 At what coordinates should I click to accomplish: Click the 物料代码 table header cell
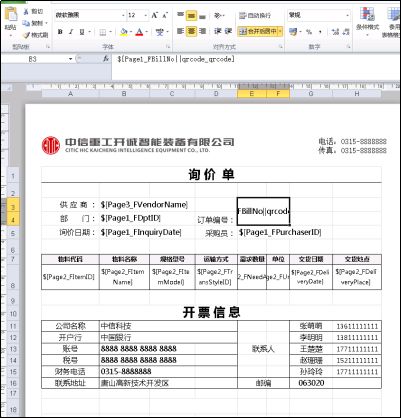coord(70,259)
